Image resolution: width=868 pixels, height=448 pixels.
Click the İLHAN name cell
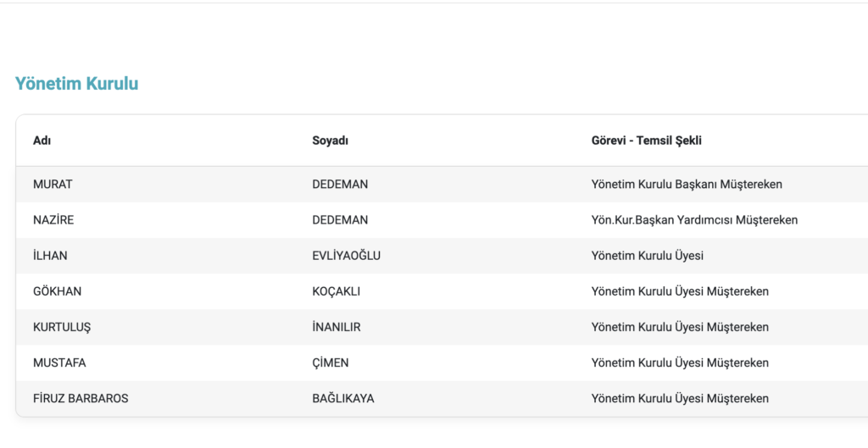point(50,256)
